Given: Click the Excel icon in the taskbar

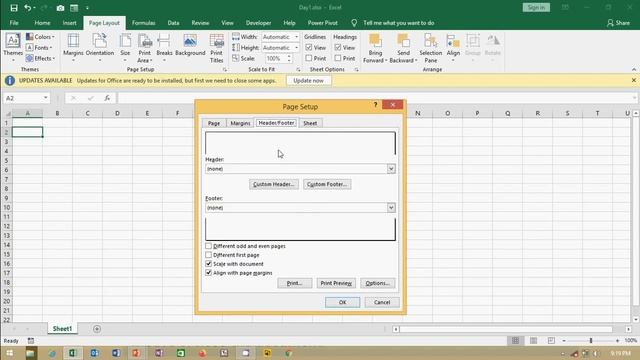Looking at the screenshot, I should click(x=73, y=353).
